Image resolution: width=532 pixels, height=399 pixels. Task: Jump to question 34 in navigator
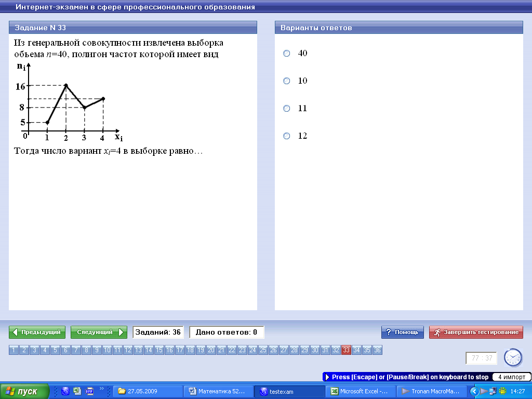coord(357,351)
